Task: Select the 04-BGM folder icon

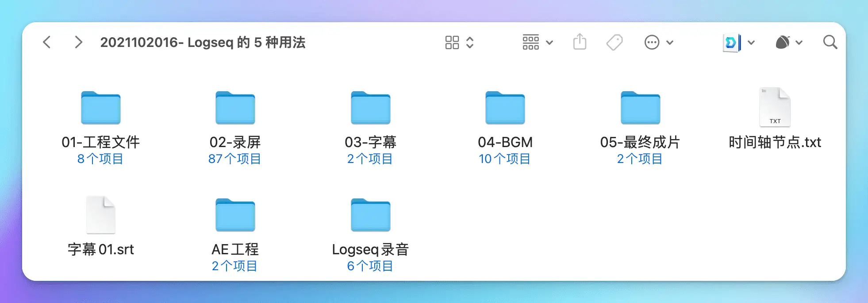Action: click(x=505, y=108)
